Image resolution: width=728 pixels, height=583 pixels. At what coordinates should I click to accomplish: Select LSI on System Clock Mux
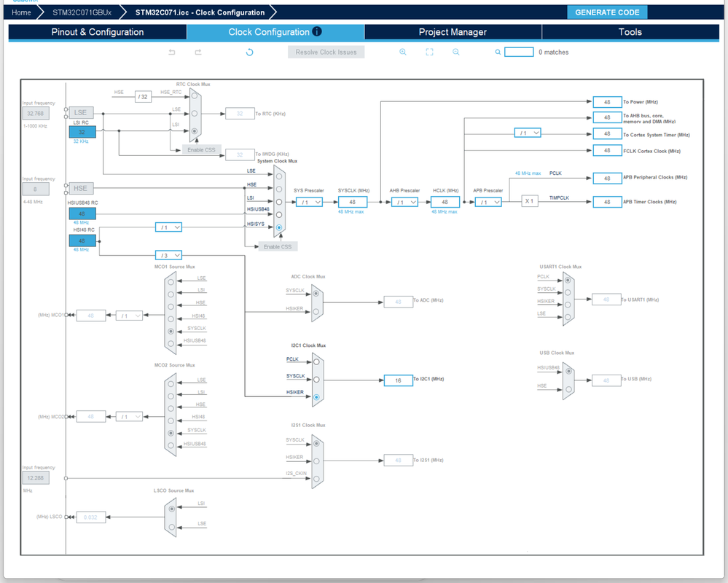coord(279,202)
